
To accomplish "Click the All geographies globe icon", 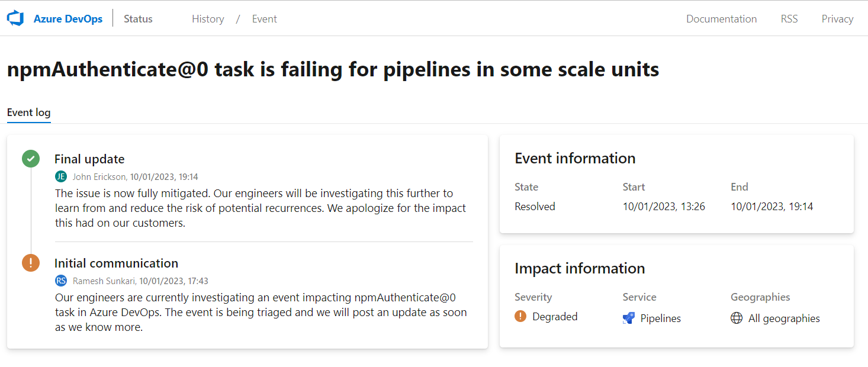I will (737, 318).
